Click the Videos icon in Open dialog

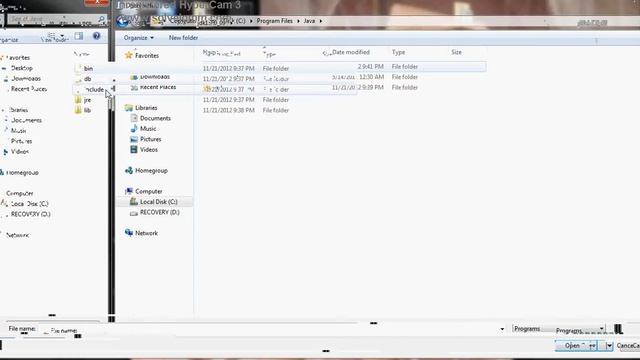coord(134,149)
